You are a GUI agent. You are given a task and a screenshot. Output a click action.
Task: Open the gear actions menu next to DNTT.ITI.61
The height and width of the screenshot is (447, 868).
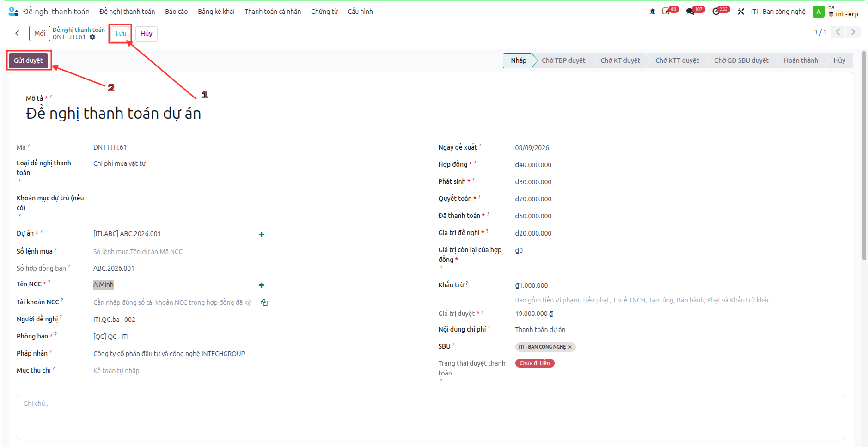[x=92, y=37]
